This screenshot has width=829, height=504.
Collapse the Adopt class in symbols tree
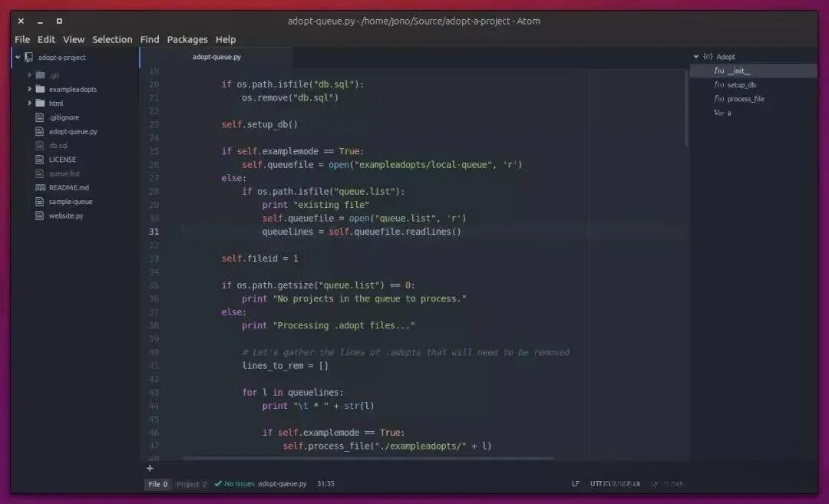[695, 57]
